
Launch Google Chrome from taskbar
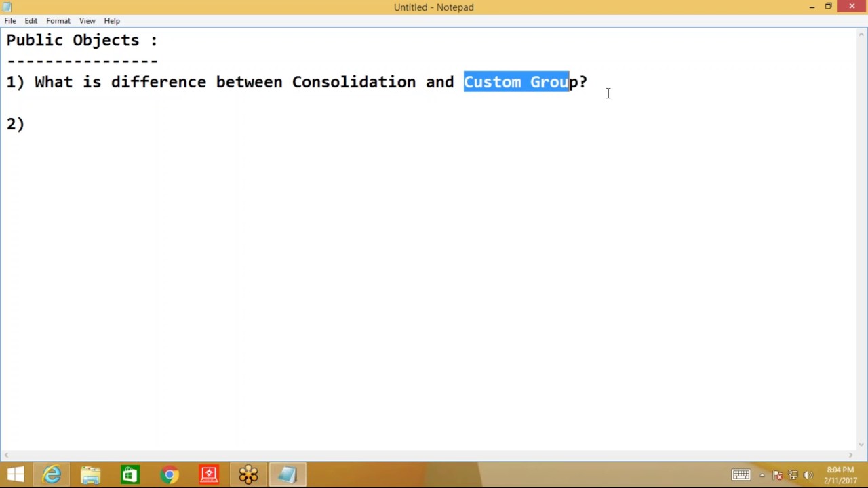click(169, 474)
